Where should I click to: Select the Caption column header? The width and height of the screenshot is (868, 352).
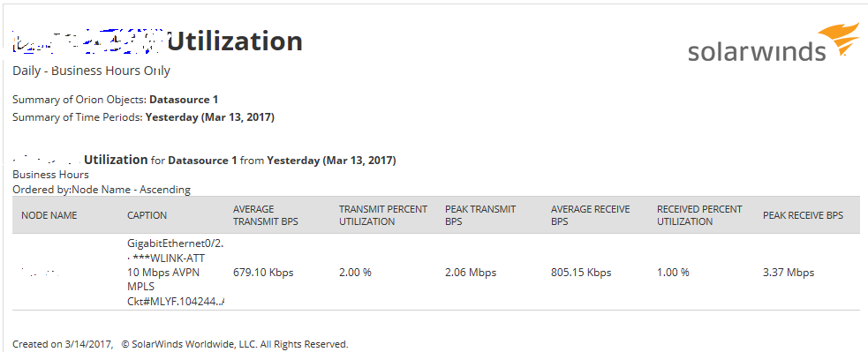pos(147,215)
